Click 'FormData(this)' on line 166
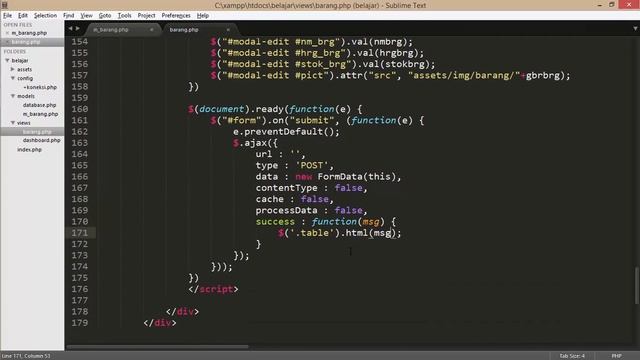Image resolution: width=640 pixels, height=360 pixels. point(357,177)
